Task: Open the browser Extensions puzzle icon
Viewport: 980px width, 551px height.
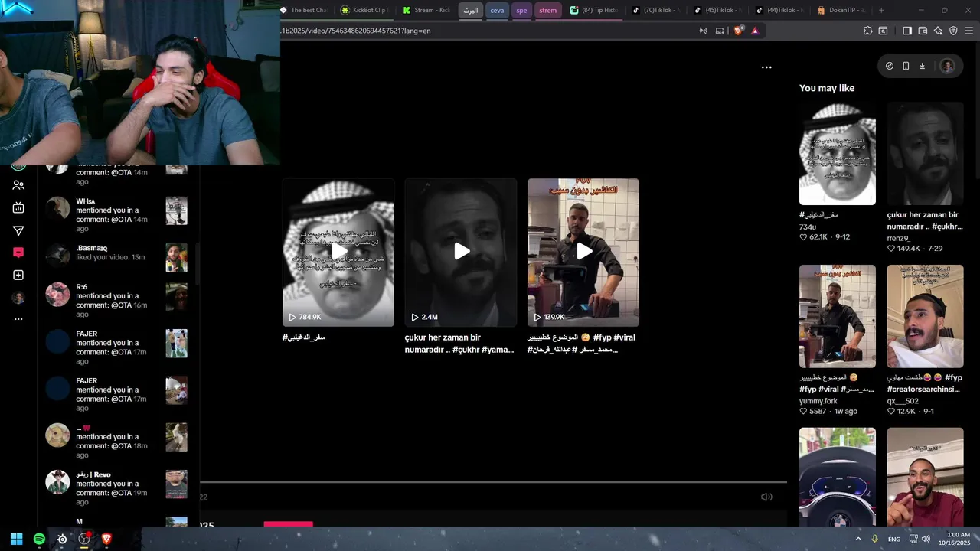Action: (867, 31)
